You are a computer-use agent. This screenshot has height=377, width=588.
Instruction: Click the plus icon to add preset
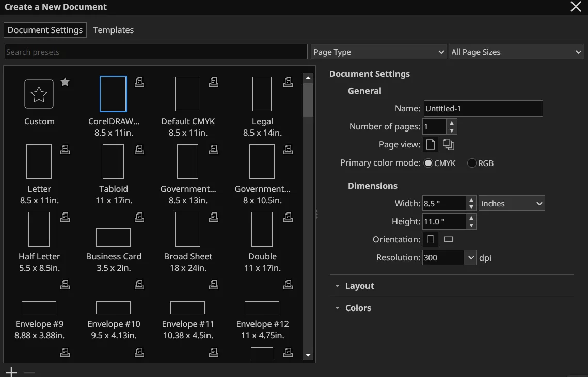11,372
